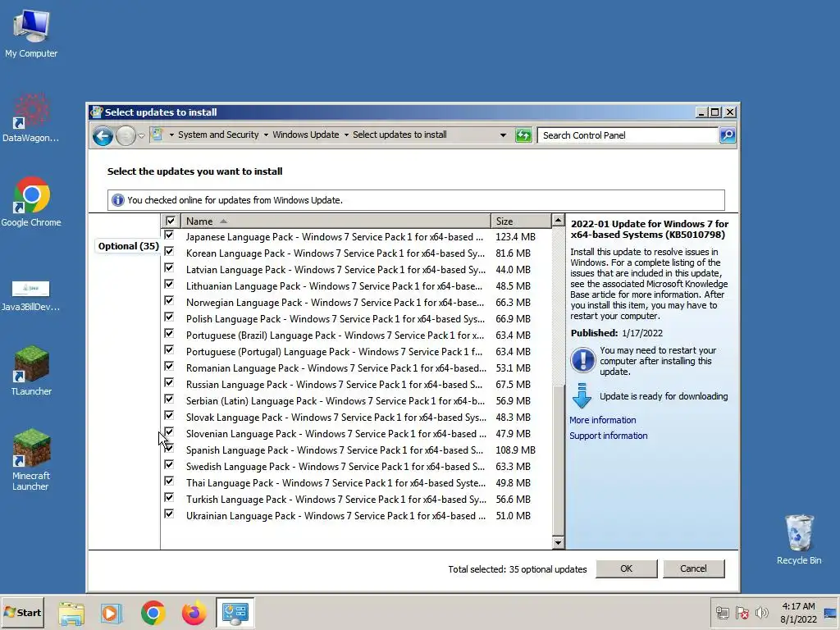Uncheck Lithuanian Language Pack checkbox

(x=169, y=284)
